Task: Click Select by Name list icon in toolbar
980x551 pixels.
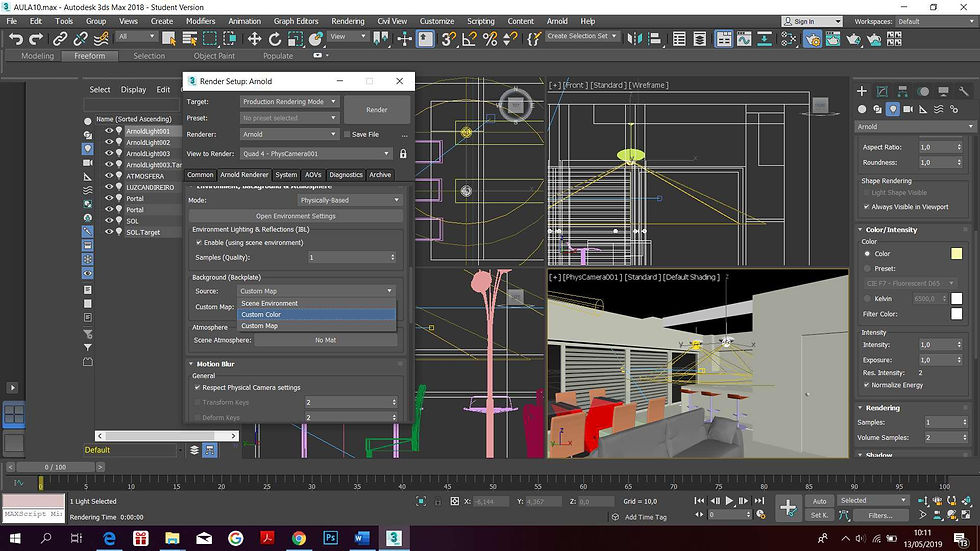Action: (189, 39)
